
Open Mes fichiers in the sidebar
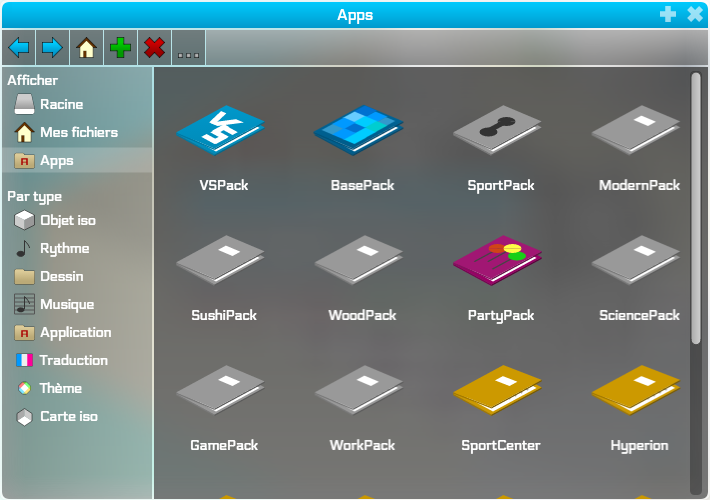tap(77, 132)
